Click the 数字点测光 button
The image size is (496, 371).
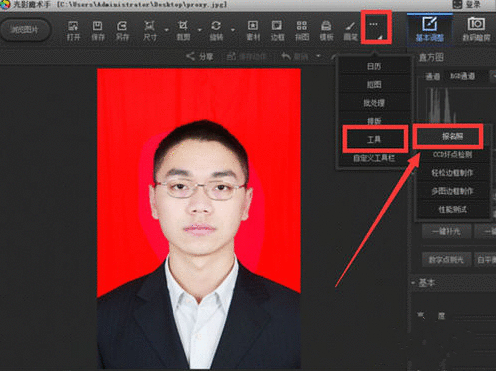coord(446,259)
